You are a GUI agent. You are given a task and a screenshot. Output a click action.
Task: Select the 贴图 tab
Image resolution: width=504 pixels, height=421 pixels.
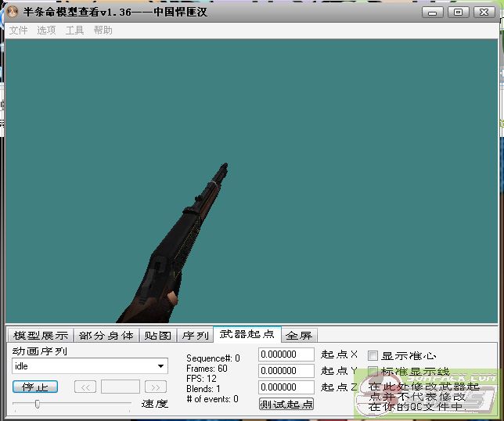157,335
